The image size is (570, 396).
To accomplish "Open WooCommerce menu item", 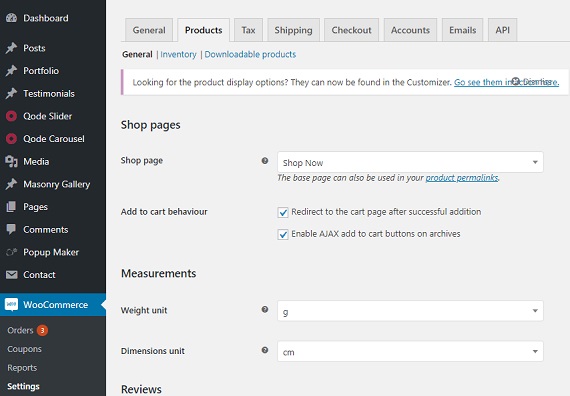I will pos(53,304).
